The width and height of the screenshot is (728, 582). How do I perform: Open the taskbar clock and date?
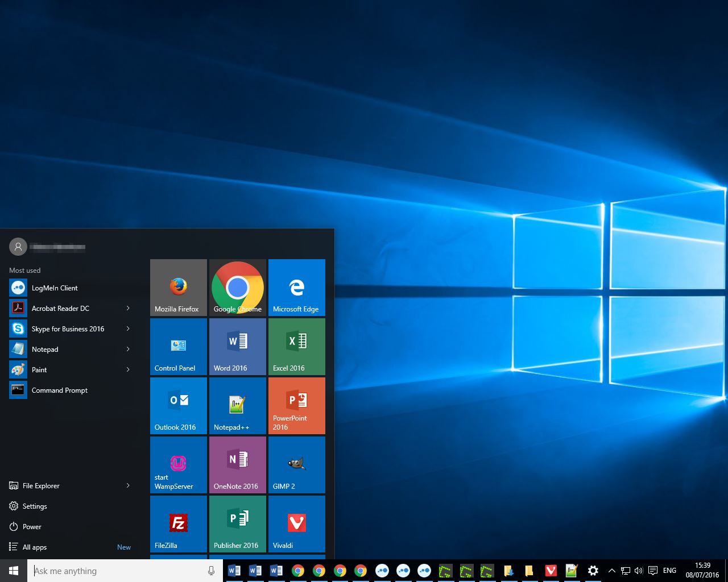702,571
